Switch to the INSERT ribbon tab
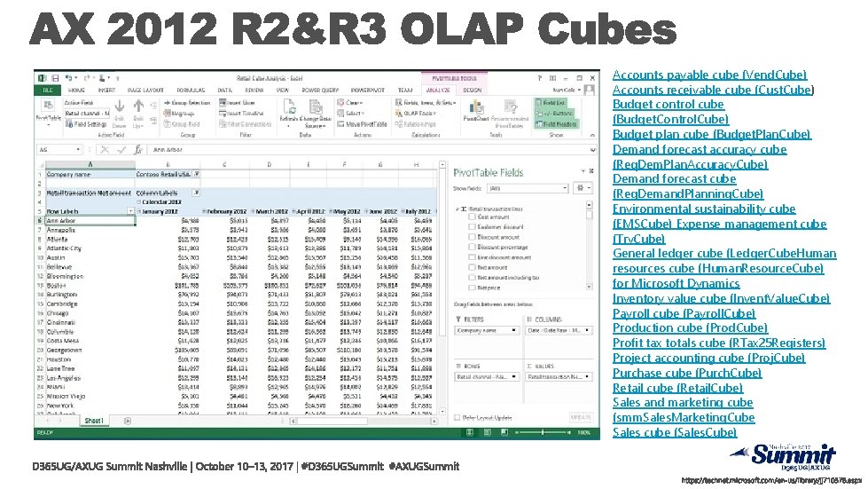868x489 pixels. pos(107,90)
